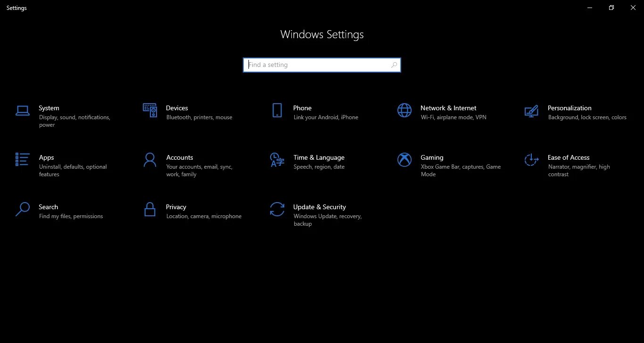Open Phone via the smartphone icon

[277, 110]
